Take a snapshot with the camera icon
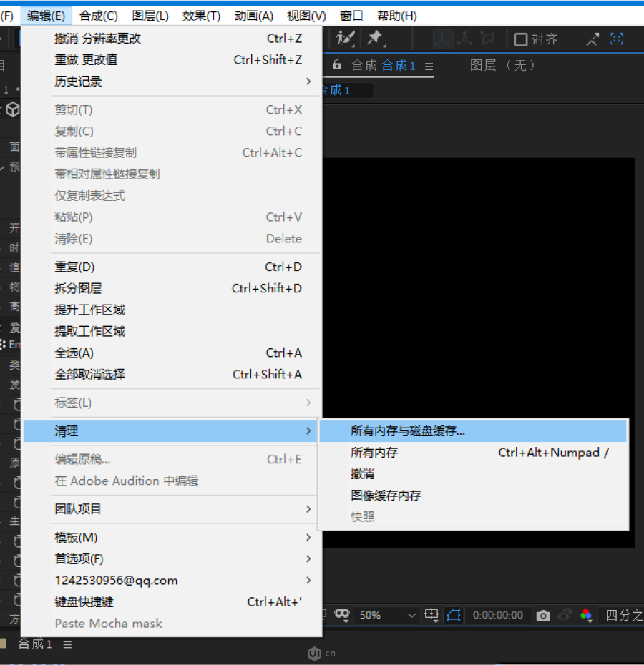This screenshot has height=665, width=644. pyautogui.click(x=543, y=616)
